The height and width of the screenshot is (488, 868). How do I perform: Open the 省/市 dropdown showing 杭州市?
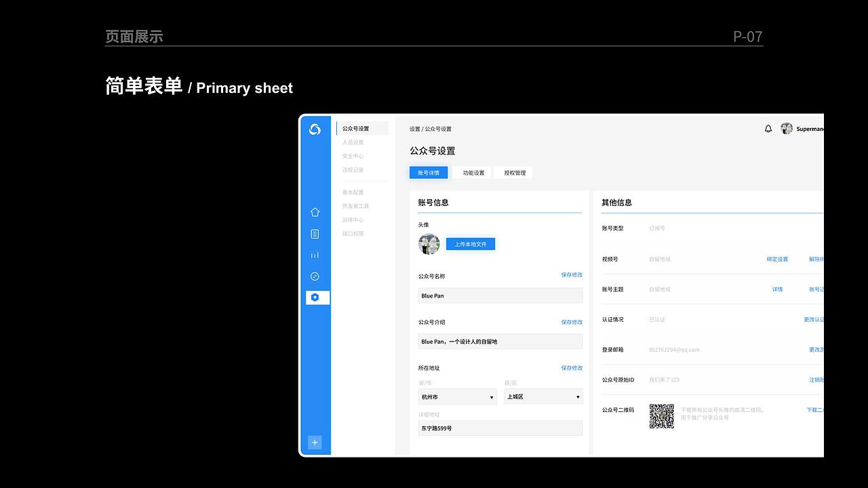coord(458,396)
